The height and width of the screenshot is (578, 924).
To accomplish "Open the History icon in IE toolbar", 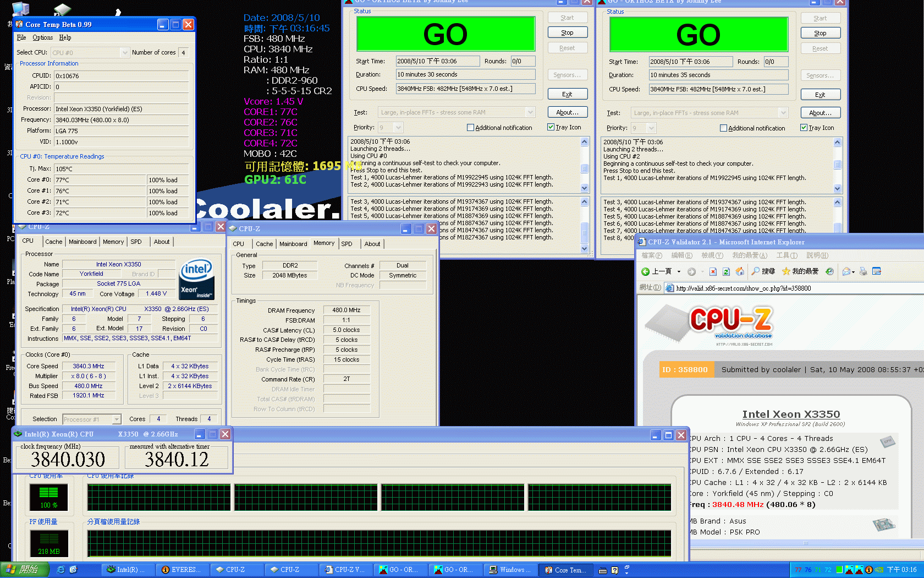I will click(829, 271).
